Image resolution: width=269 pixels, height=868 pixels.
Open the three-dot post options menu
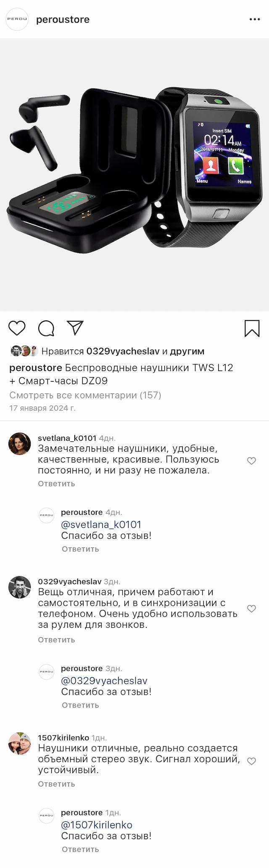(255, 20)
